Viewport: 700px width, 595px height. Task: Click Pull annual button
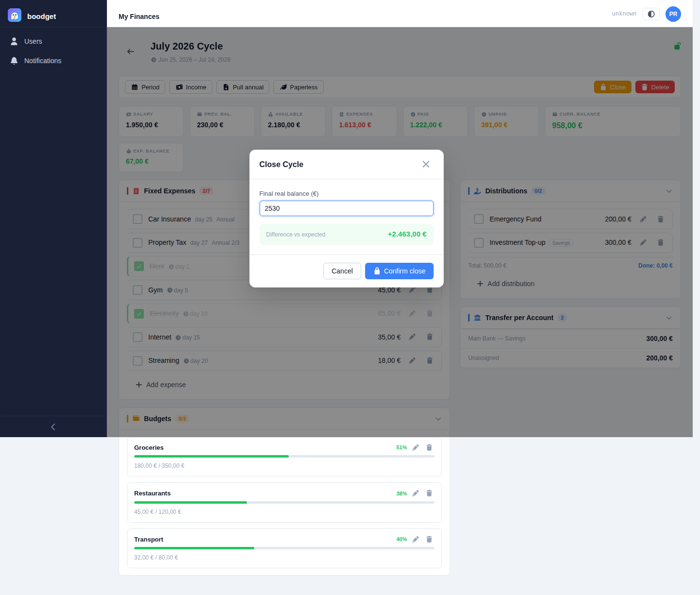(x=243, y=87)
